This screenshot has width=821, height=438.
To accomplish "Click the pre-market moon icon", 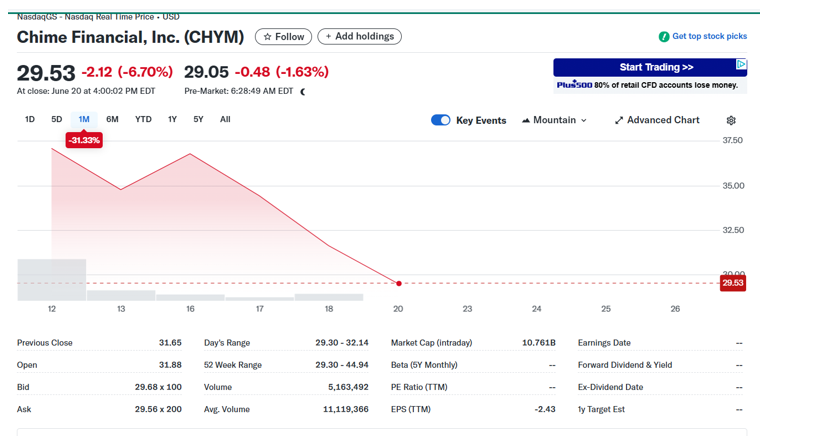I will 303,92.
